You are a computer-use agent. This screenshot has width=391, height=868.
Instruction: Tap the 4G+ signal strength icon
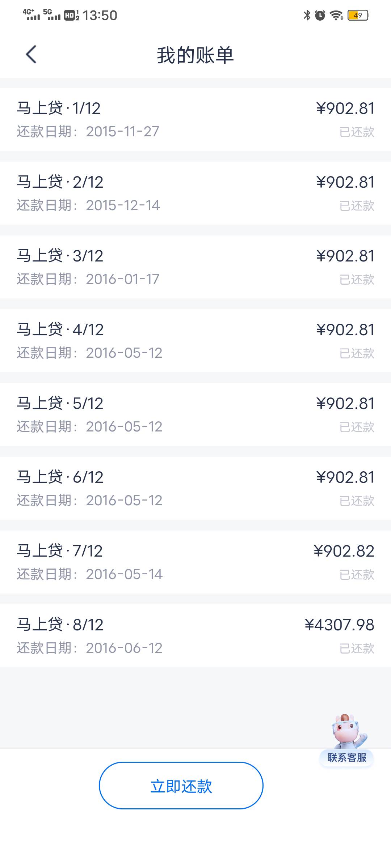[31, 14]
